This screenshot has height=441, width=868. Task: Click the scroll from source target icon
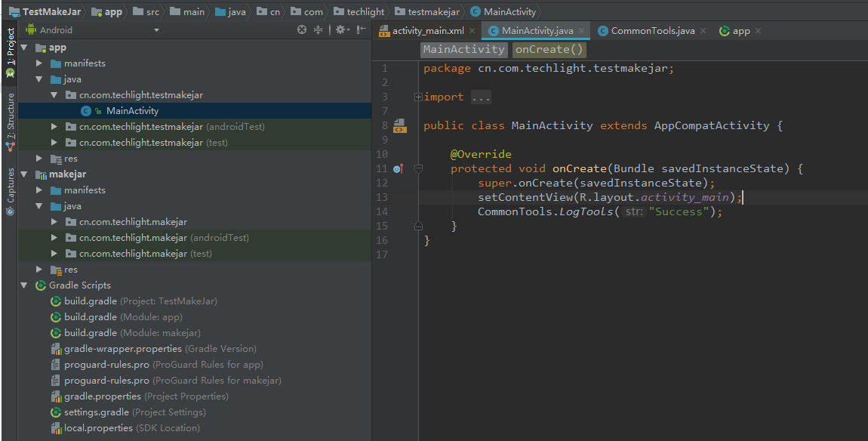coord(302,30)
